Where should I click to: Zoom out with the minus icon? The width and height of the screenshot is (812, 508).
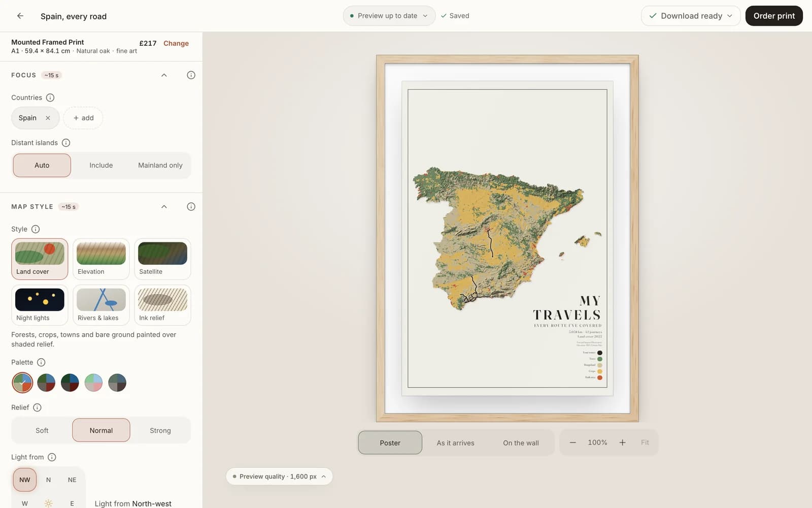pyautogui.click(x=572, y=442)
